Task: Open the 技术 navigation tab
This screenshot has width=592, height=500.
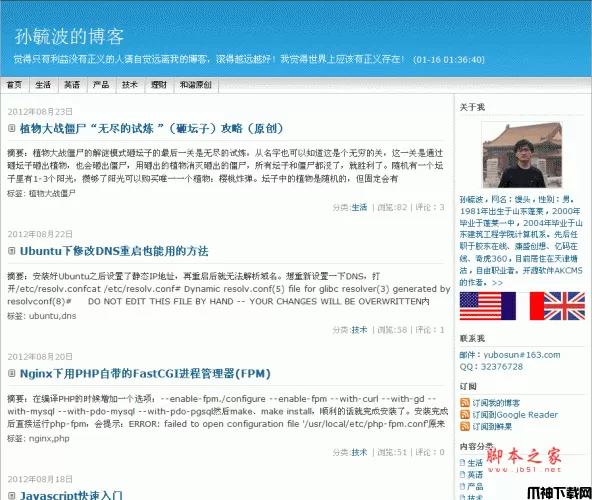Action: click(130, 85)
